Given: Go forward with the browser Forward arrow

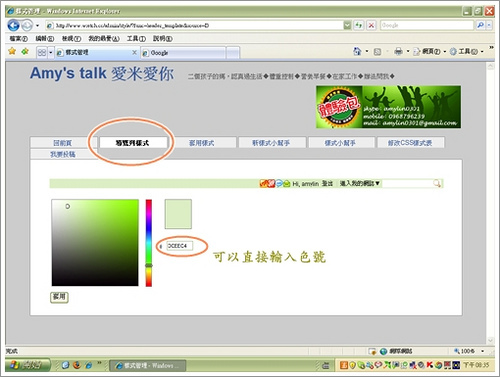Looking at the screenshot, I should [27, 25].
